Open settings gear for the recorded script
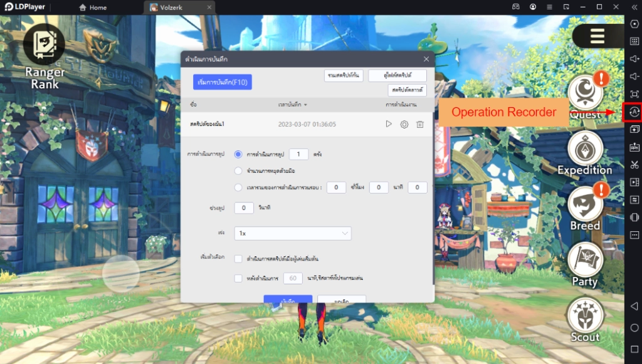The height and width of the screenshot is (364, 642). pyautogui.click(x=404, y=124)
